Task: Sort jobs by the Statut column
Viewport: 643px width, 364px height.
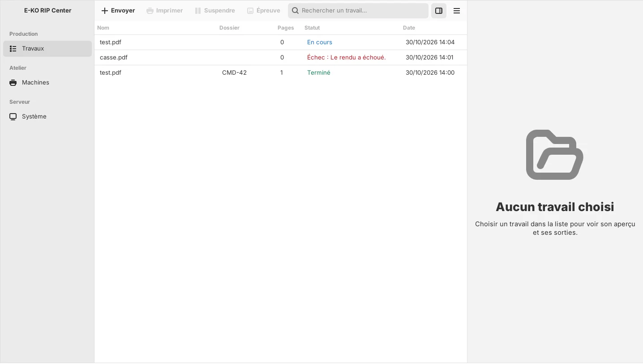Action: [x=312, y=28]
